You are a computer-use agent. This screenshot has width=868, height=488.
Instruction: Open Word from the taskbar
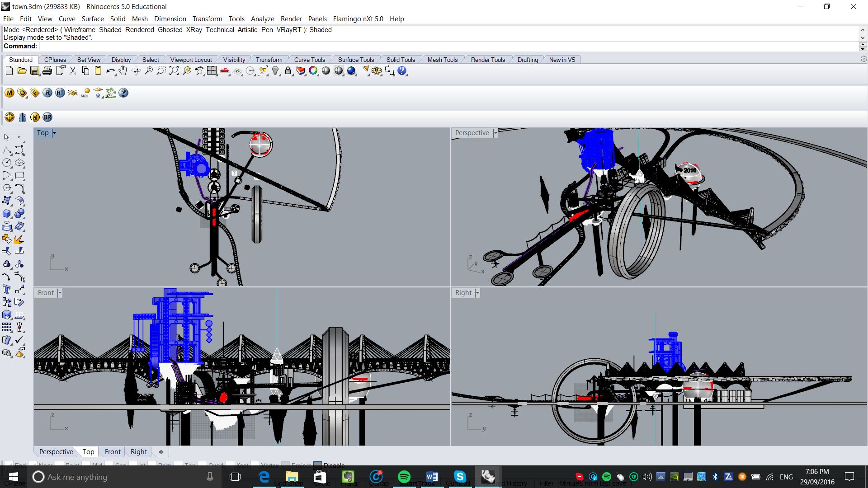432,477
